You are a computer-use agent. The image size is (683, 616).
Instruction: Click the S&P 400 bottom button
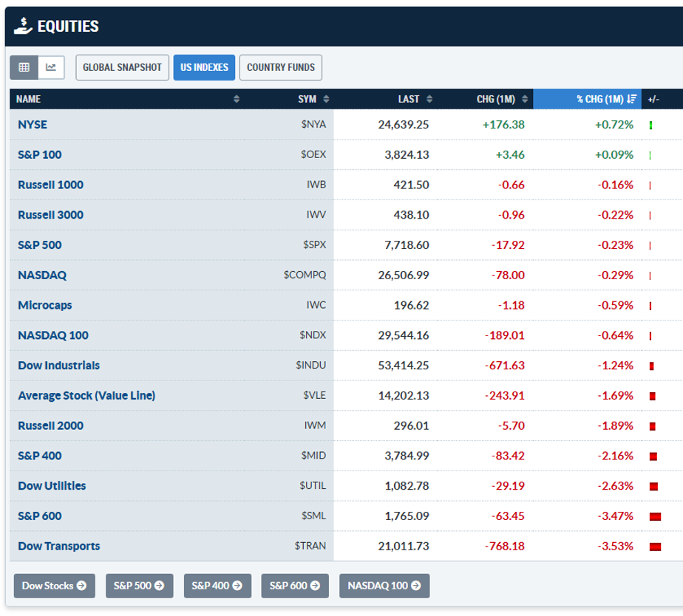click(x=217, y=586)
